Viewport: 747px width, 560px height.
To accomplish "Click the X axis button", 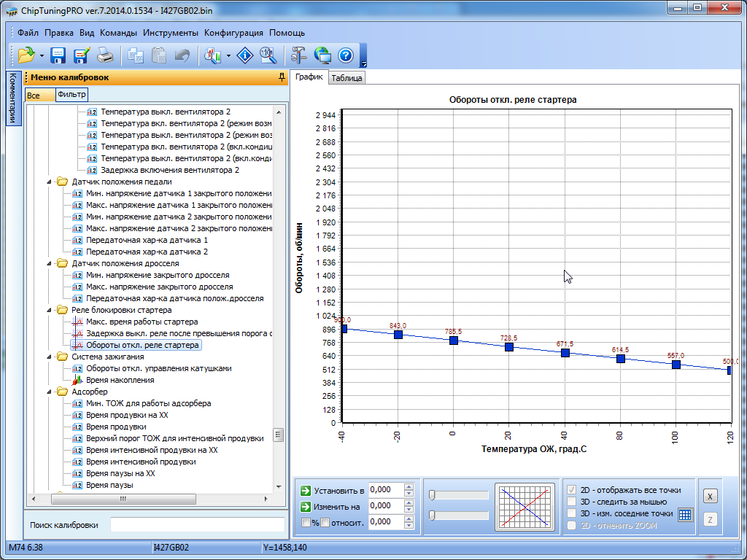I will pyautogui.click(x=710, y=496).
